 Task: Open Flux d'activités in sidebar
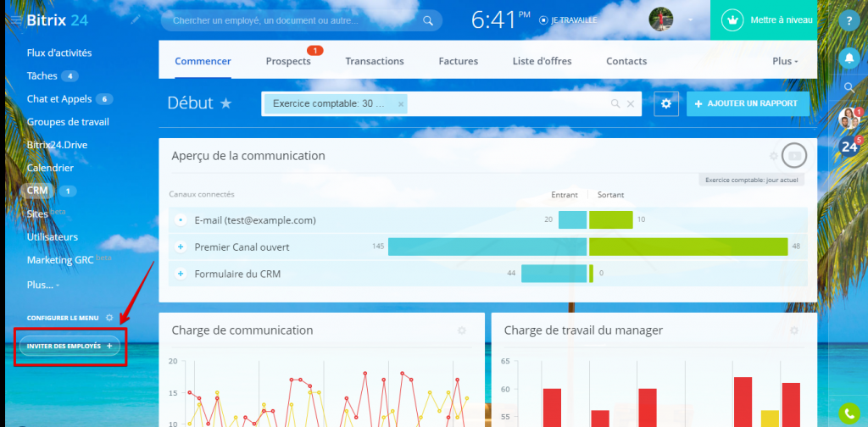tap(59, 53)
